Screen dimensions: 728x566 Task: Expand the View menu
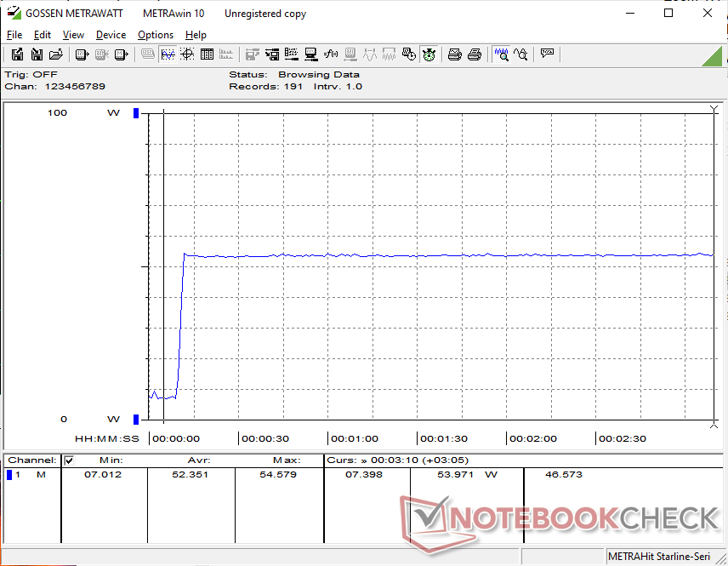click(x=73, y=35)
